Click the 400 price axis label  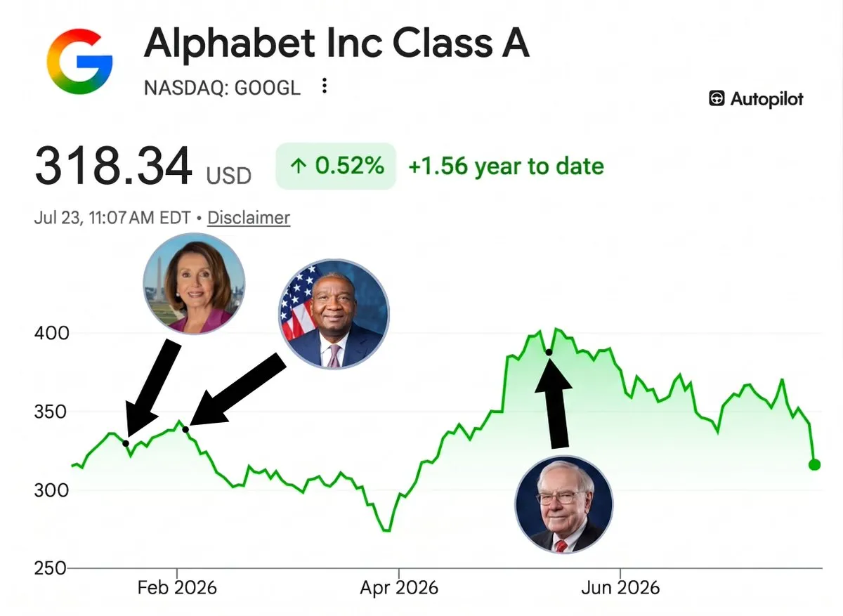51,333
